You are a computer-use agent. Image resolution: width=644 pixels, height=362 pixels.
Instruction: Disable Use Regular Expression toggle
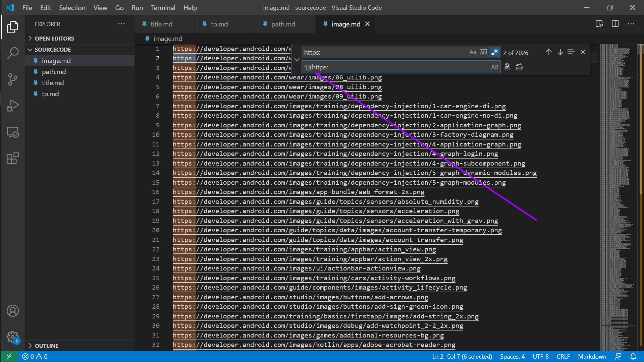[494, 52]
